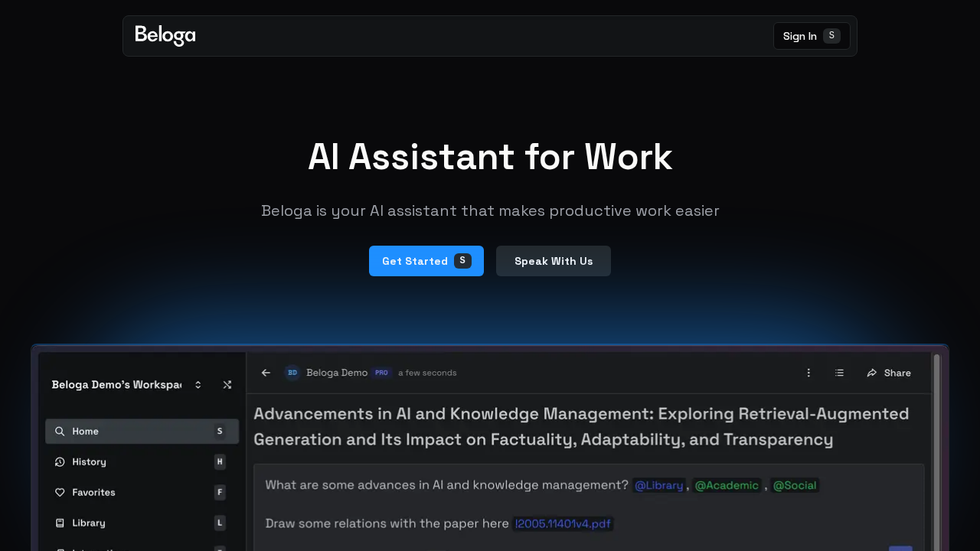Select the Home search icon in sidebar
980x551 pixels.
pos(59,431)
